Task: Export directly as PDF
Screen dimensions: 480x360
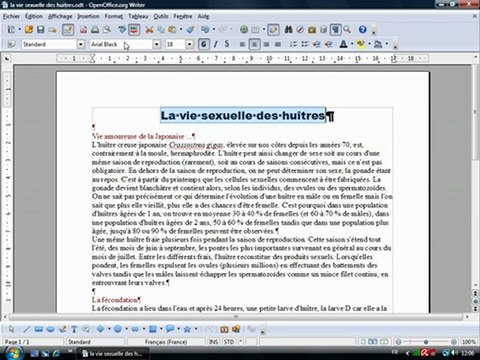Action: coord(83,30)
